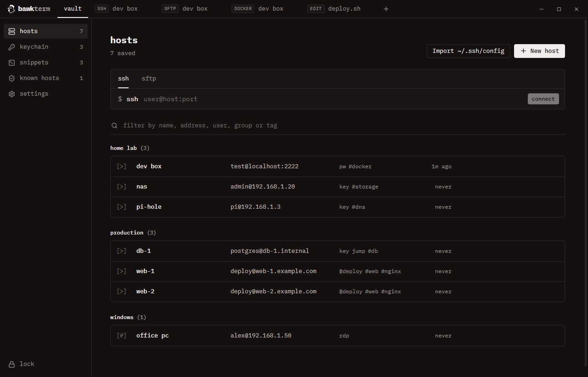The image size is (588, 377).
Task: Open the keychain section label
Action: pyautogui.click(x=34, y=47)
